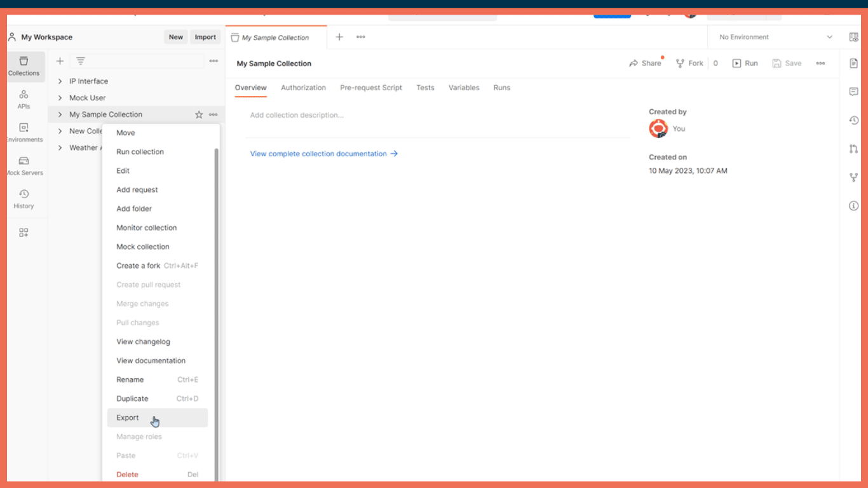Viewport: 868px width, 488px height.
Task: Open the comments icon in right sidebar
Action: click(853, 92)
